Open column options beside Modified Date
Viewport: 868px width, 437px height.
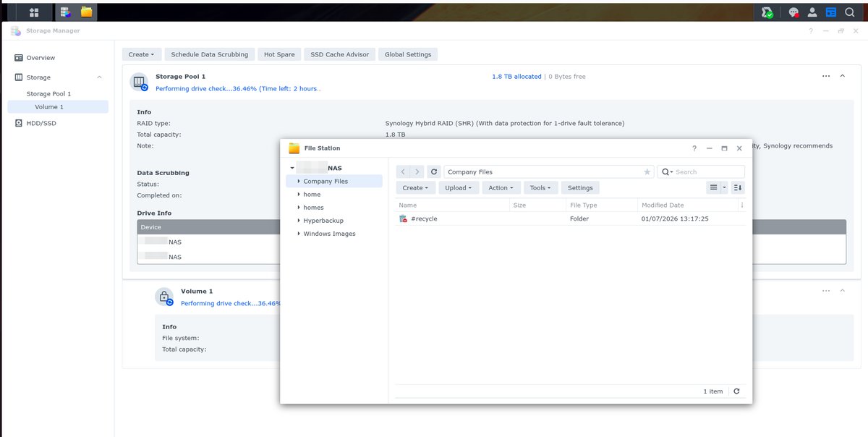(741, 205)
